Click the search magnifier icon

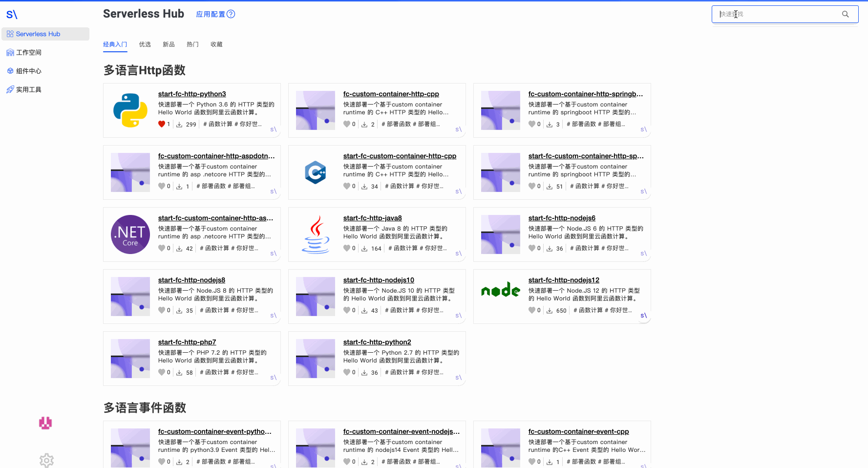tap(846, 14)
